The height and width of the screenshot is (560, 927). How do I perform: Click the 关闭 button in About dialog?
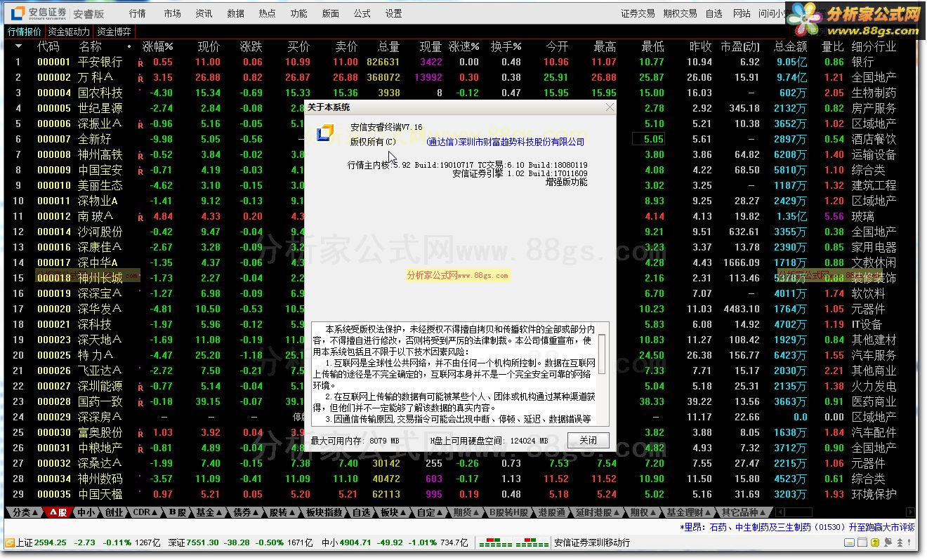point(588,441)
